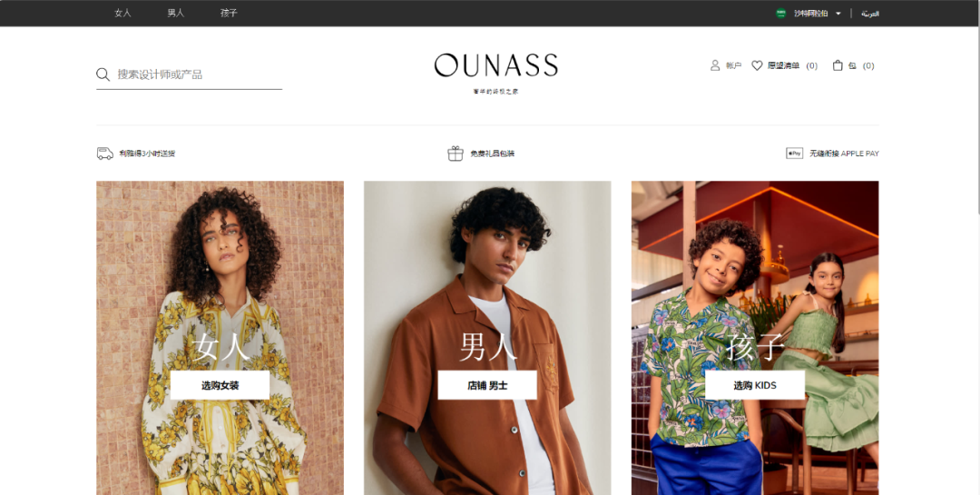The height and width of the screenshot is (495, 980).
Task: Expand the country selector dropdown arrow
Action: pyautogui.click(x=838, y=13)
